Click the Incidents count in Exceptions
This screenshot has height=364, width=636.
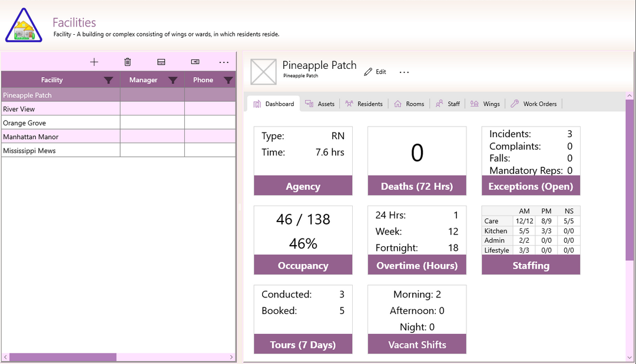(569, 134)
